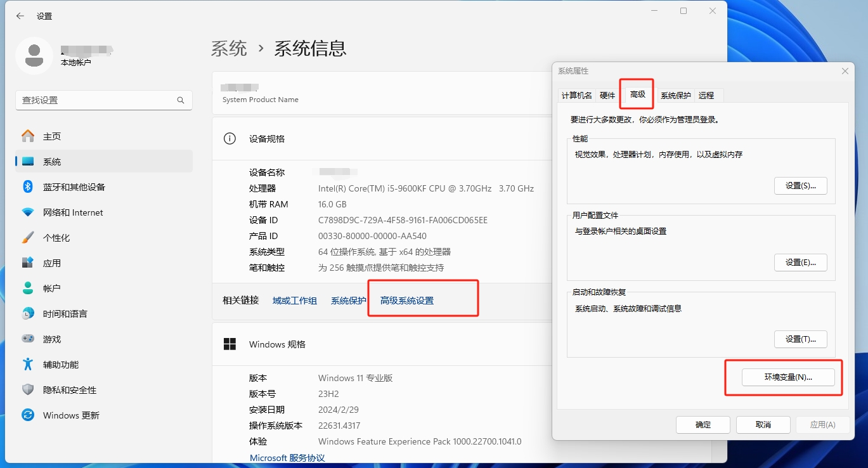868x468 pixels.
Task: Click the search magnifier icon
Action: [181, 100]
